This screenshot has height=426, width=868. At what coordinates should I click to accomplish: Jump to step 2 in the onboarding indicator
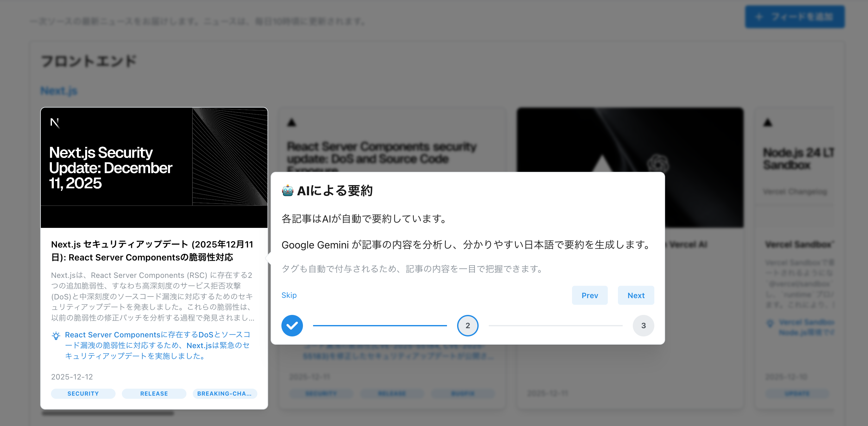[468, 325]
